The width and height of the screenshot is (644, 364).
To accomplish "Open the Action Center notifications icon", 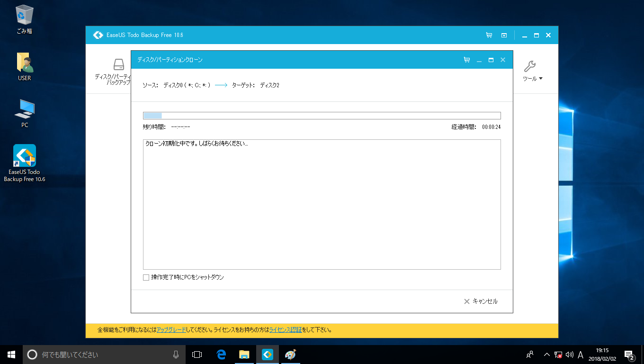I will [x=629, y=355].
